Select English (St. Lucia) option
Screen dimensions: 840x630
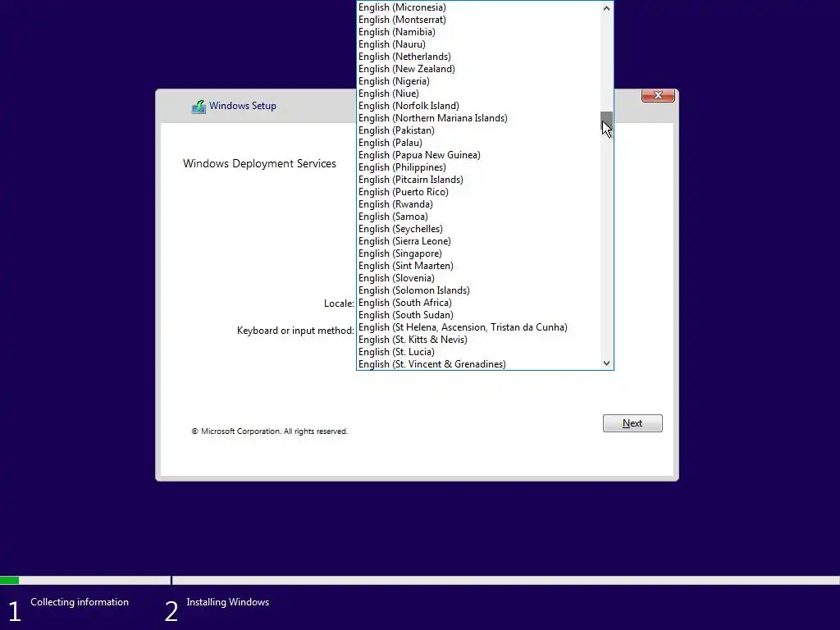click(x=478, y=353)
